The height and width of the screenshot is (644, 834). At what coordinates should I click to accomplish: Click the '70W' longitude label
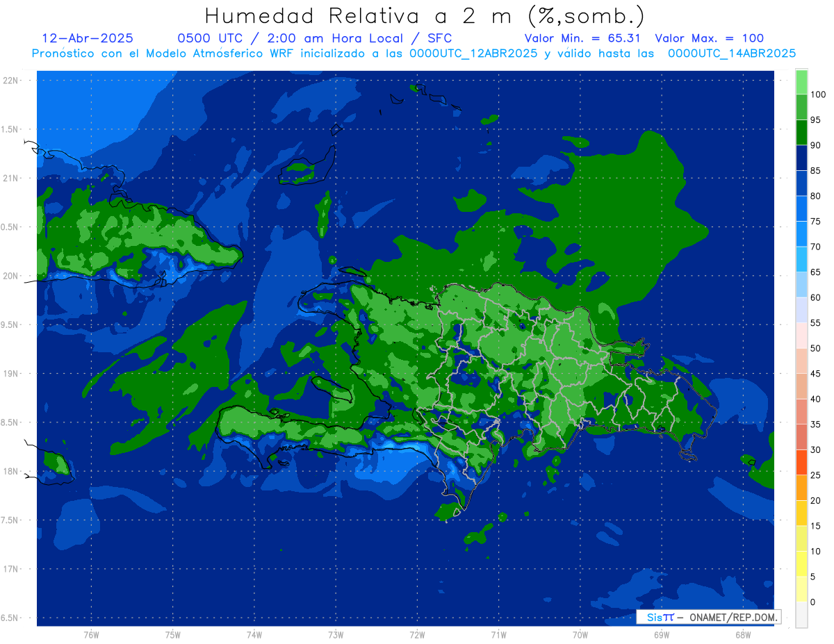(580, 634)
